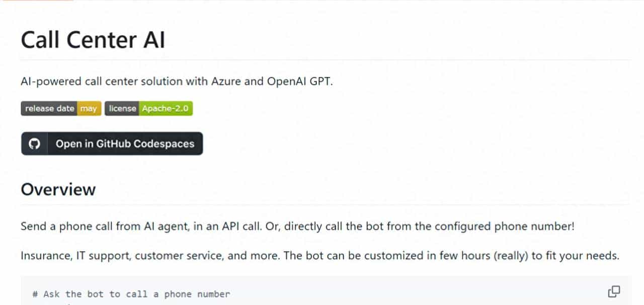This screenshot has width=644, height=305.
Task: Click the "AI-powered call center solution" description line
Action: point(177,81)
